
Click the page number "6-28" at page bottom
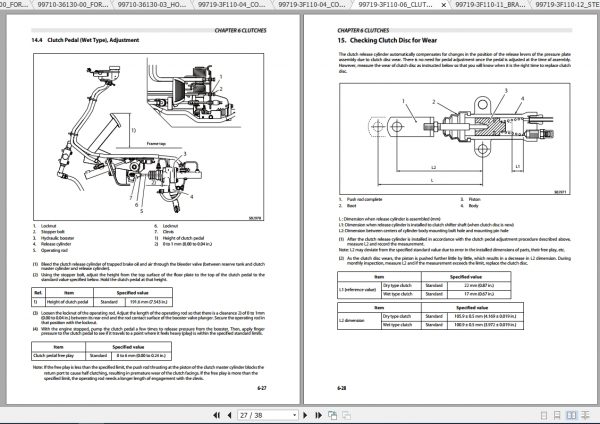click(342, 388)
